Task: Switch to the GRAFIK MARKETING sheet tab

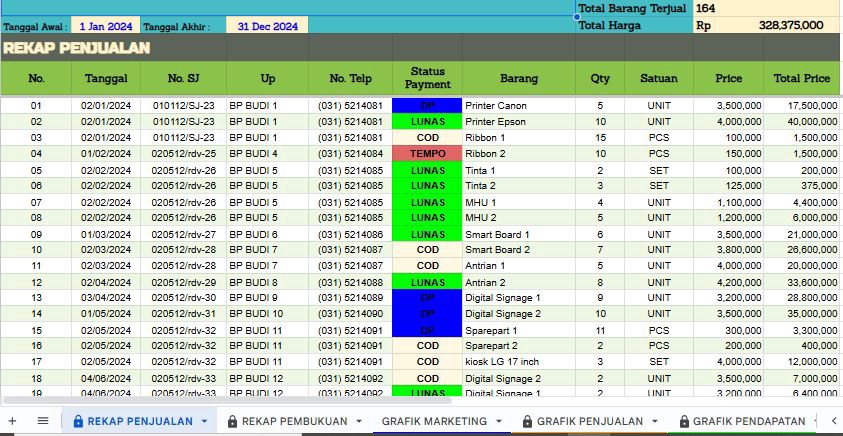Action: (x=434, y=421)
